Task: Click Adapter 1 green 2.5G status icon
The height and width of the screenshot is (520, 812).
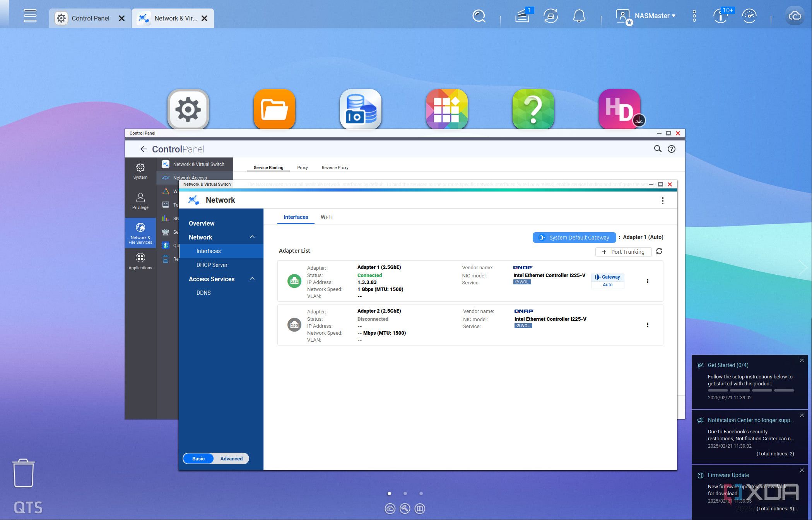Action: [294, 281]
